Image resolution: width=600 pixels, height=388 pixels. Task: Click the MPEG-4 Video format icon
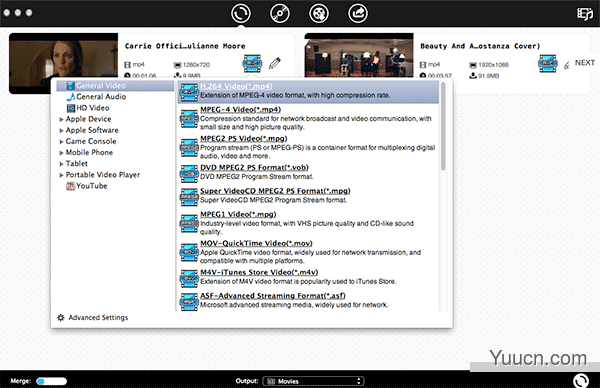[189, 118]
